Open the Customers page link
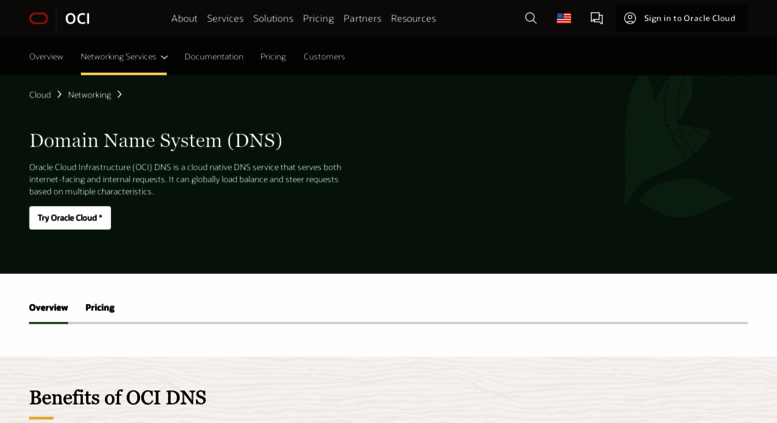The width and height of the screenshot is (777, 423). (x=324, y=57)
